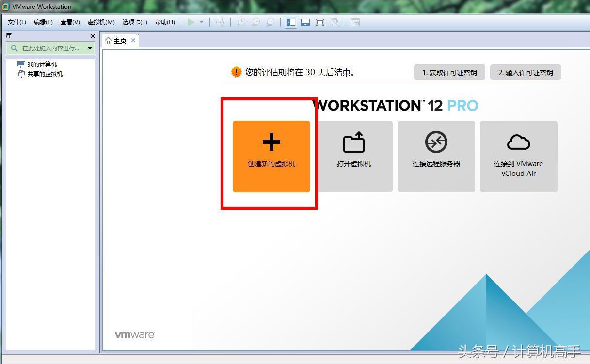Image resolution: width=590 pixels, height=364 pixels.
Task: Click the green power-on play icon
Action: click(x=191, y=22)
